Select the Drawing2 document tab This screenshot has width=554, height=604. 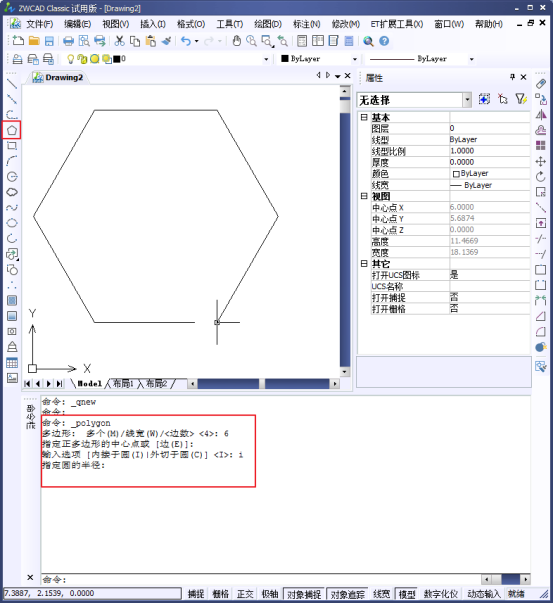[59, 77]
